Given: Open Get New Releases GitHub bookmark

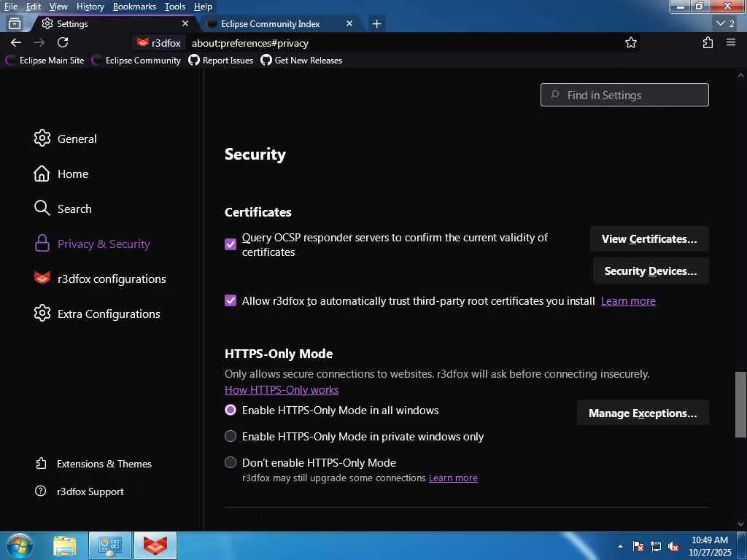Looking at the screenshot, I should [301, 61].
